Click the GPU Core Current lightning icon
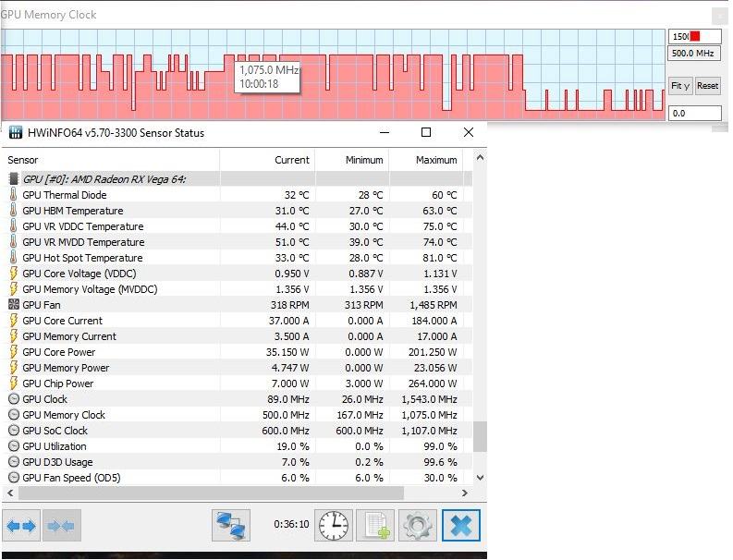733x560 pixels. coord(14,321)
